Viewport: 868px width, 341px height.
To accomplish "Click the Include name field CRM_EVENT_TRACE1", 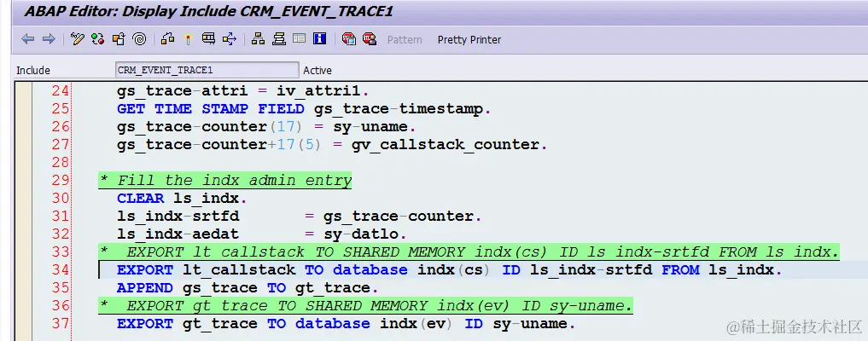I will click(207, 70).
